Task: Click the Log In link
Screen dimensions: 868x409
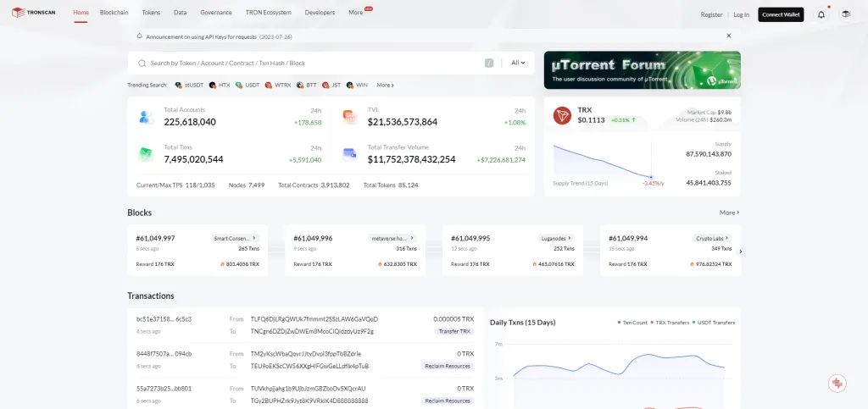Action: [x=741, y=14]
